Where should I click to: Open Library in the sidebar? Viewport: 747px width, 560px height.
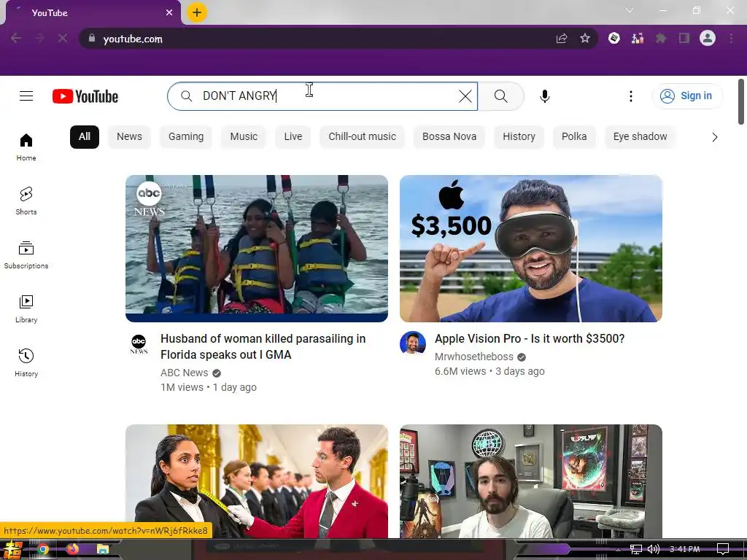click(x=26, y=309)
